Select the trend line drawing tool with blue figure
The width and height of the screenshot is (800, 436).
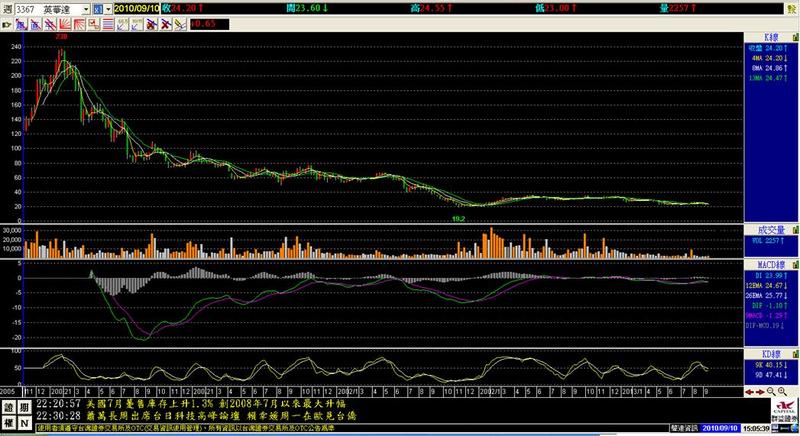pos(21,24)
